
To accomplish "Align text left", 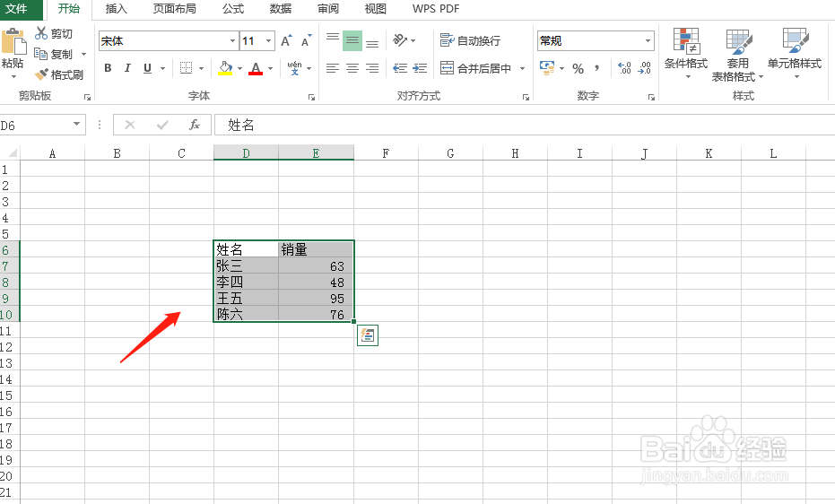I will coord(333,68).
